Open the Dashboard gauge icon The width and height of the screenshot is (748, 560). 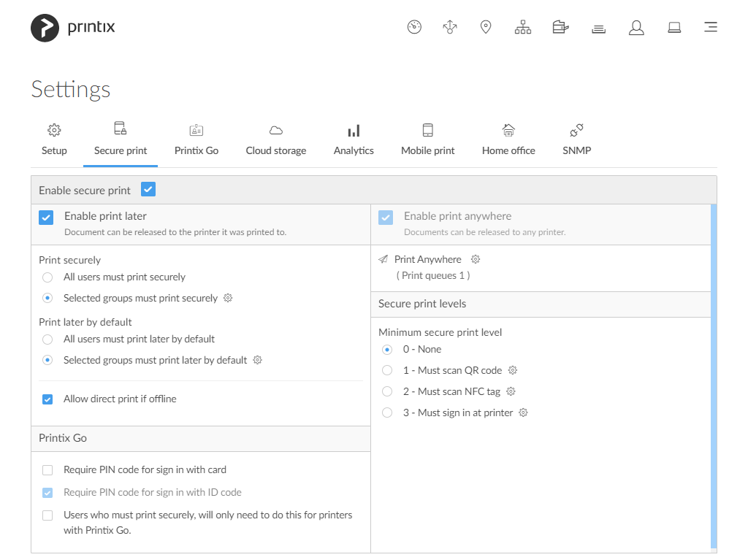click(414, 28)
